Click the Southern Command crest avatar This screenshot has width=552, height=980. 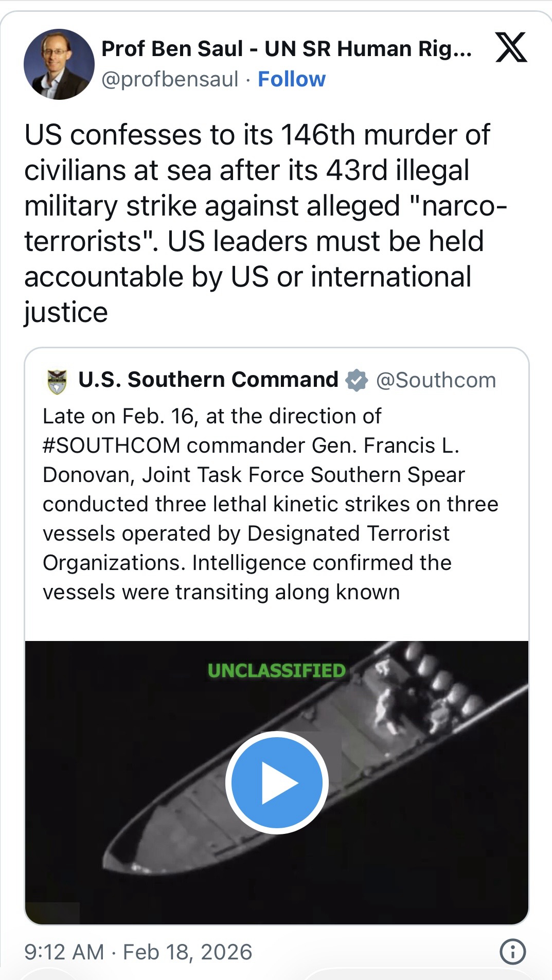57,381
